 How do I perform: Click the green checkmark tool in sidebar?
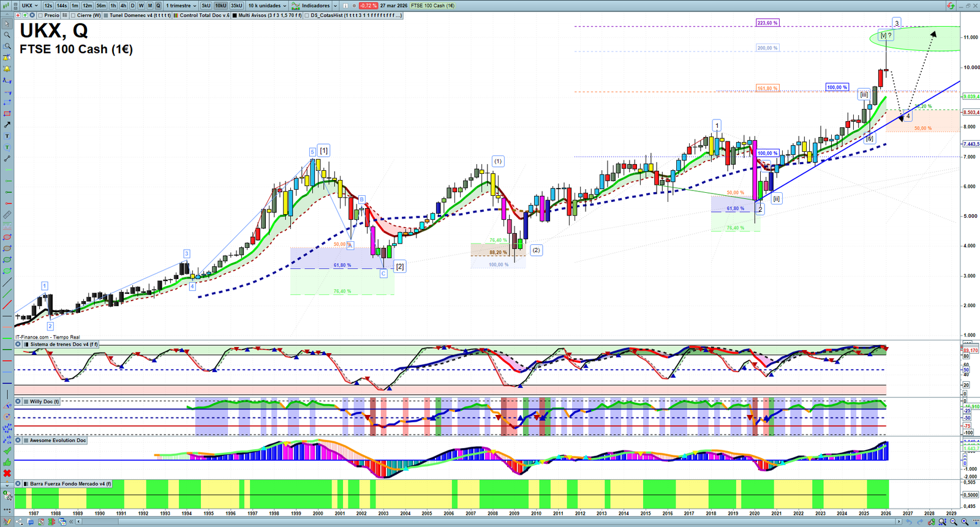[x=7, y=451]
